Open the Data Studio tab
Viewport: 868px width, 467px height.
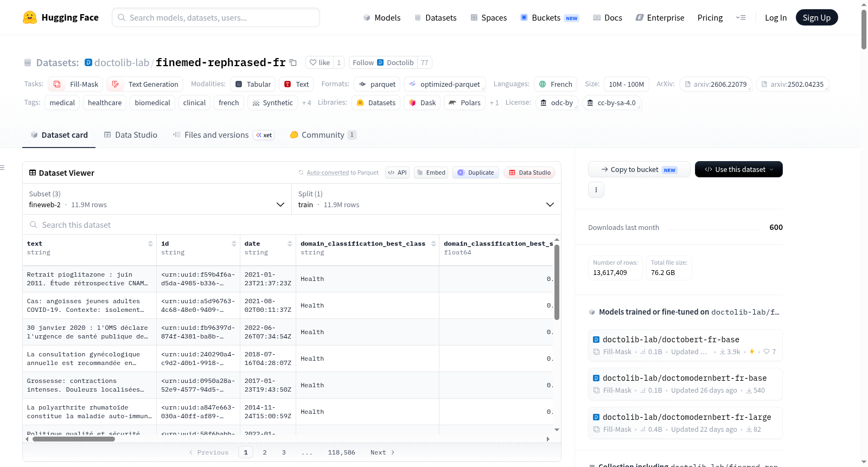[x=130, y=135]
